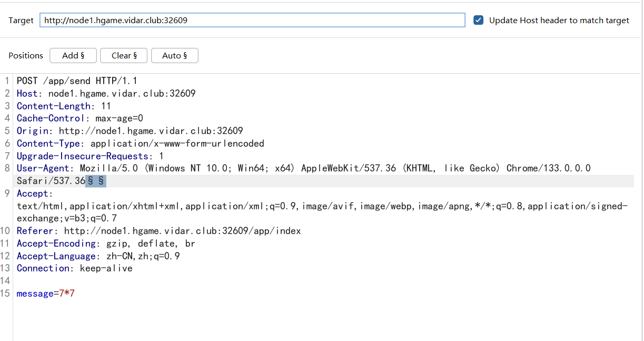Place cursor in POST /app/send request line
The image size is (644, 341).
click(x=77, y=81)
